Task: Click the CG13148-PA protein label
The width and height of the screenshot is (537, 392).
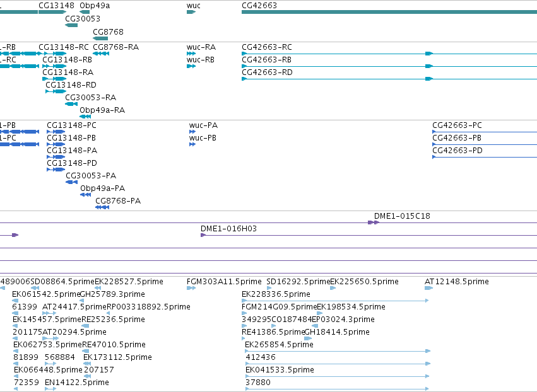Action: (72, 151)
